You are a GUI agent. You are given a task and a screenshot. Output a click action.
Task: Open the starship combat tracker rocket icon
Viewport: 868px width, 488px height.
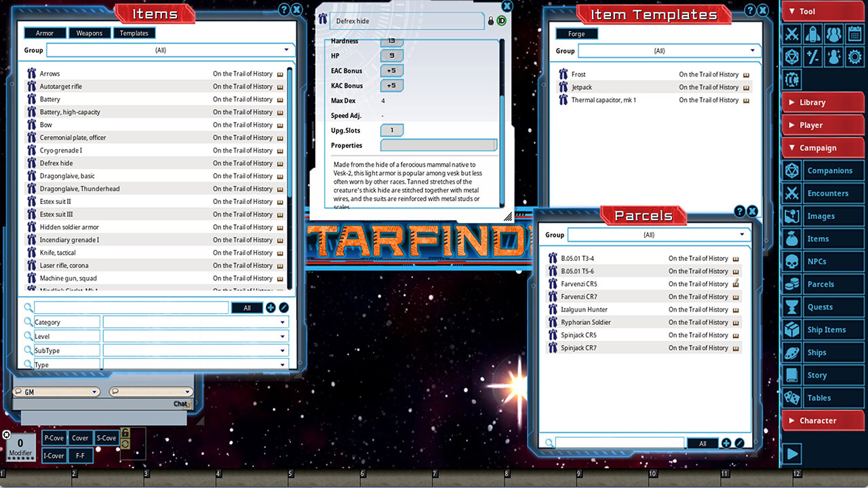pos(812,33)
